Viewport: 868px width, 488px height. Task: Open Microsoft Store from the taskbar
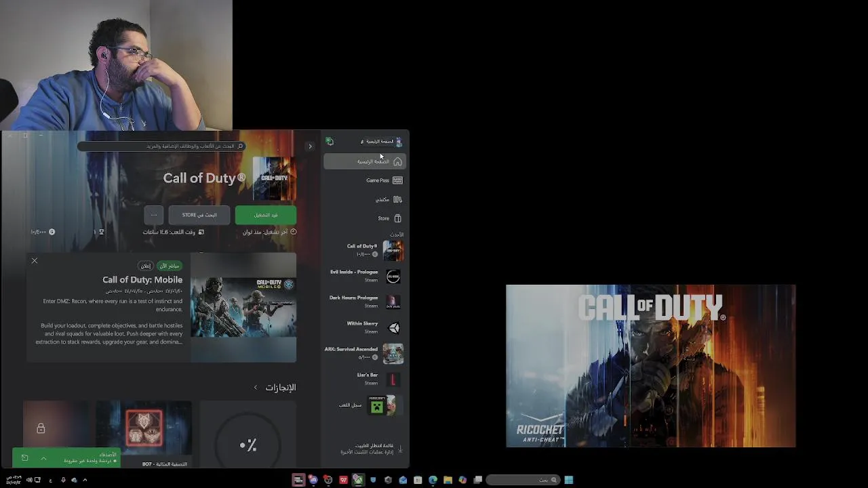[418, 480]
